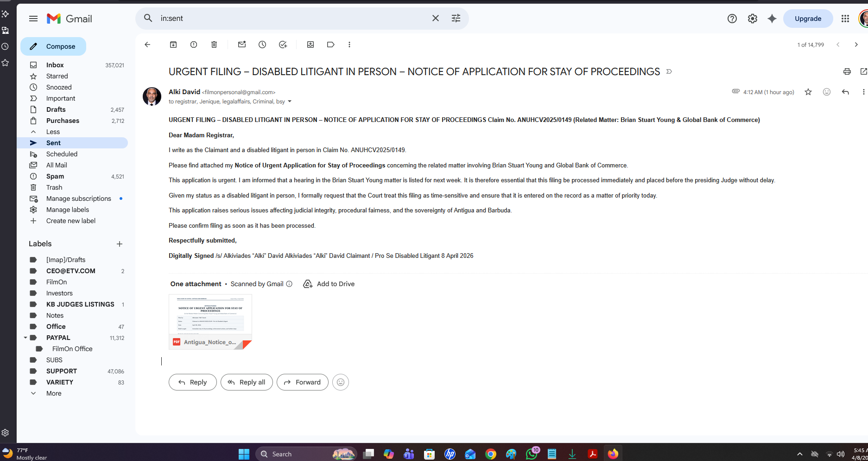Collapse the sidebar with Less
Screen dimensions: 868x461
click(x=53, y=132)
